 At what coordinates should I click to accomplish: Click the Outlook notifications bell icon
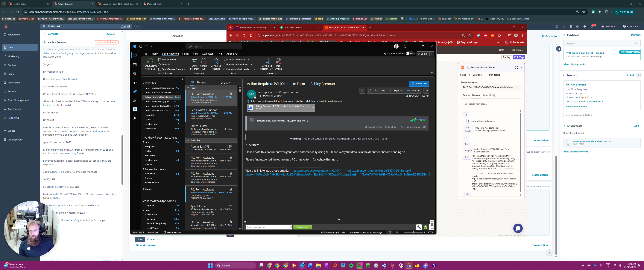tap(405, 46)
